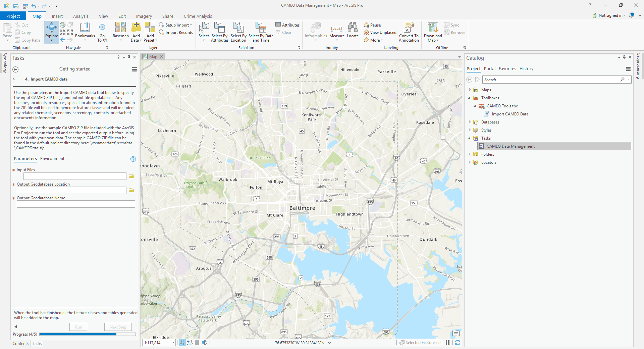Go back in the Tasks pane
The width and height of the screenshot is (644, 349).
click(15, 69)
